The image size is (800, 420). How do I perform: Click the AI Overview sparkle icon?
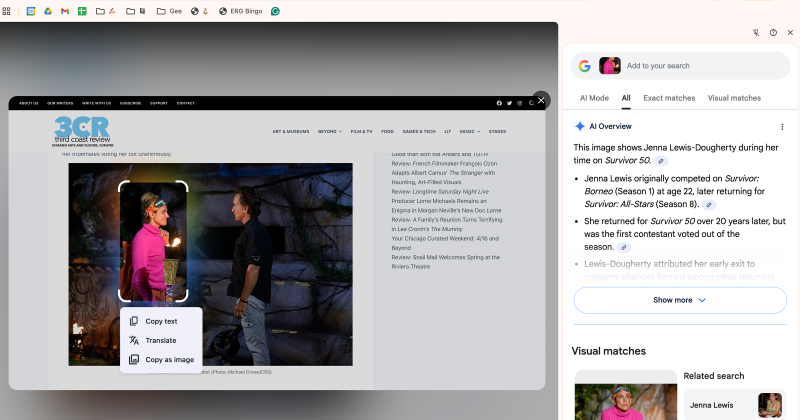tap(580, 127)
